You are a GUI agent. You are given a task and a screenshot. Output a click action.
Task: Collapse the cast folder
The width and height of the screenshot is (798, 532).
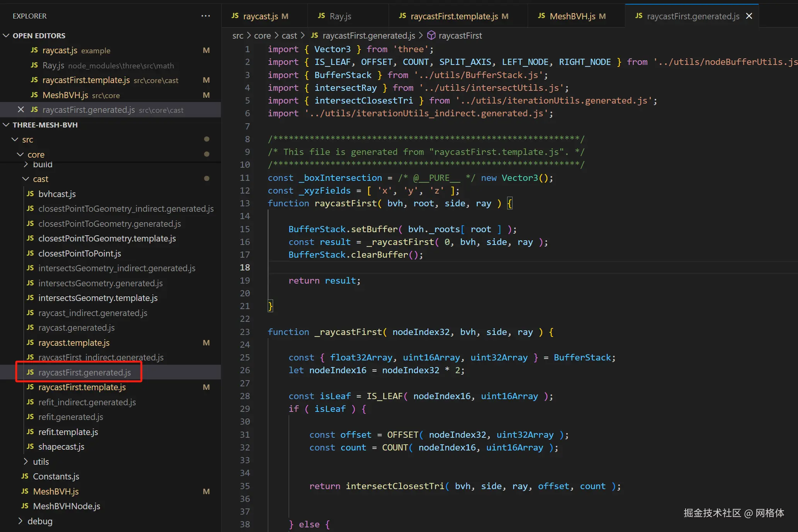pyautogui.click(x=25, y=179)
